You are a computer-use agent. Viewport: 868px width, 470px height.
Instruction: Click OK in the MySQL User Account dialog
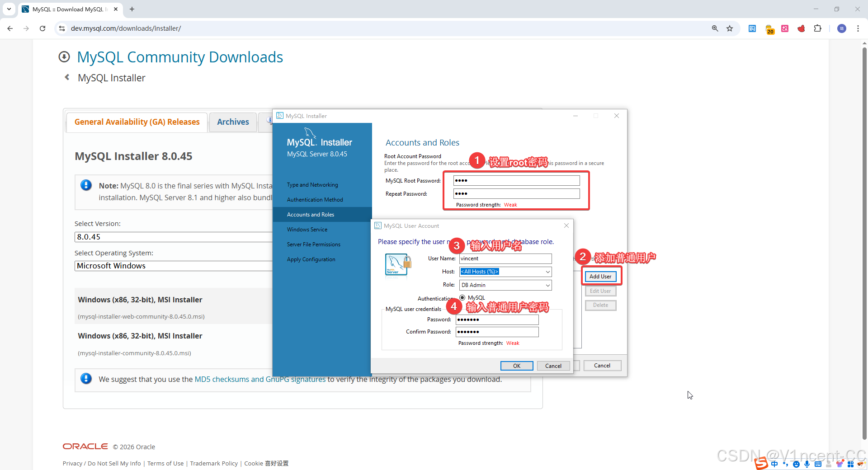(517, 366)
